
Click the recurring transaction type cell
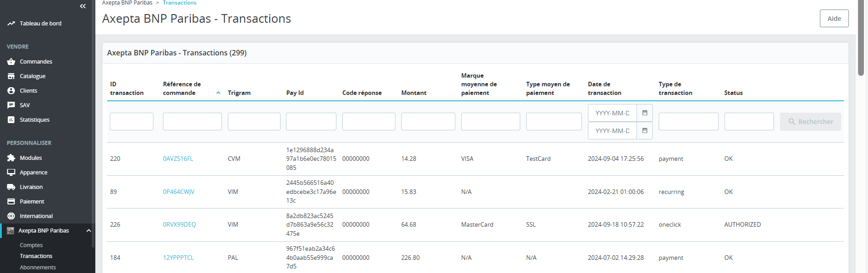pos(671,192)
